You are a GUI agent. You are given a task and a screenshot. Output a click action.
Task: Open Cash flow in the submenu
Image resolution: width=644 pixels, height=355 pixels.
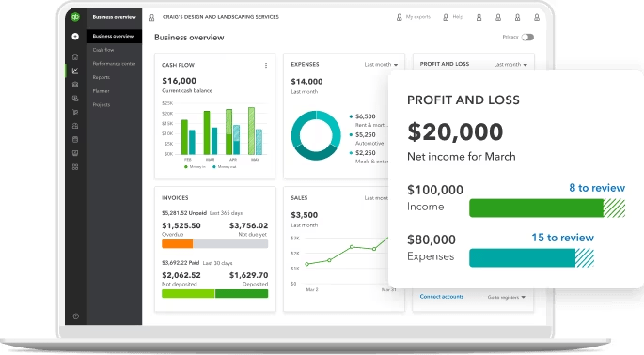click(103, 50)
